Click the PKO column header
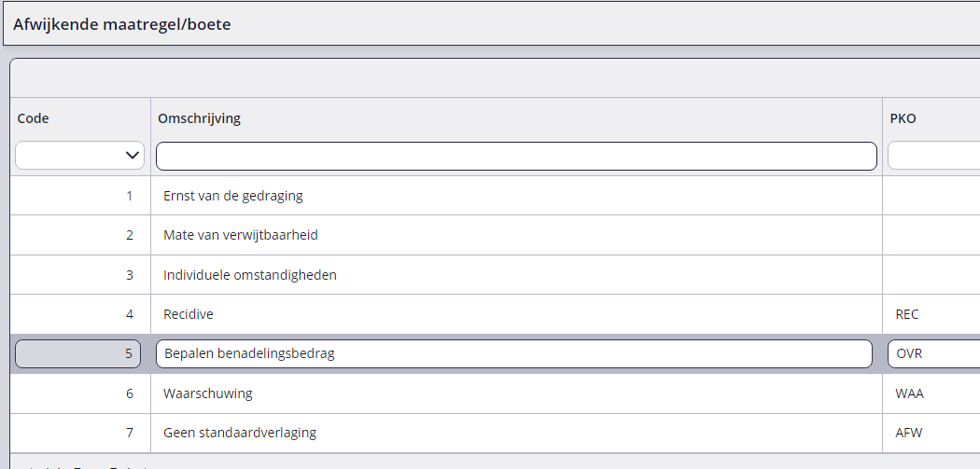980x469 pixels. pyautogui.click(x=903, y=118)
